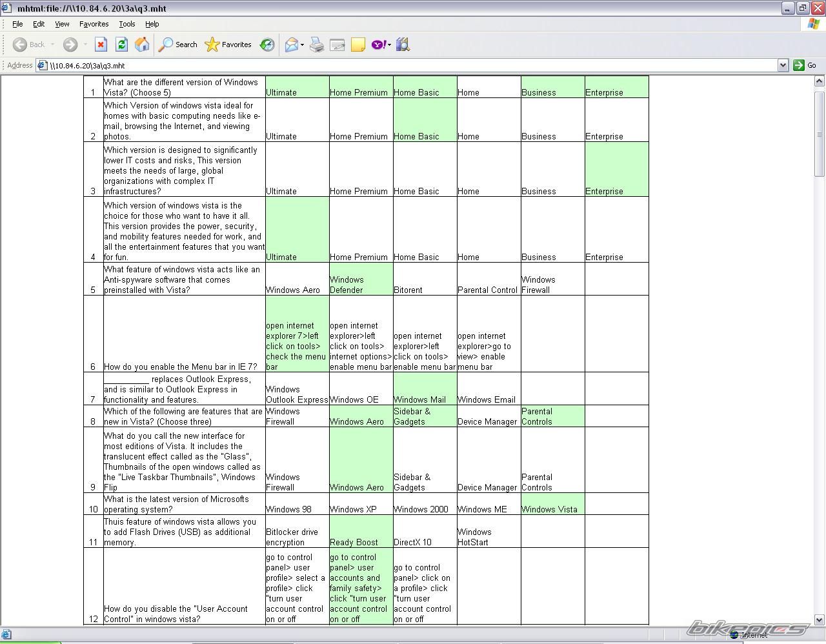Open the Edit menu
826x644 pixels.
(39, 24)
